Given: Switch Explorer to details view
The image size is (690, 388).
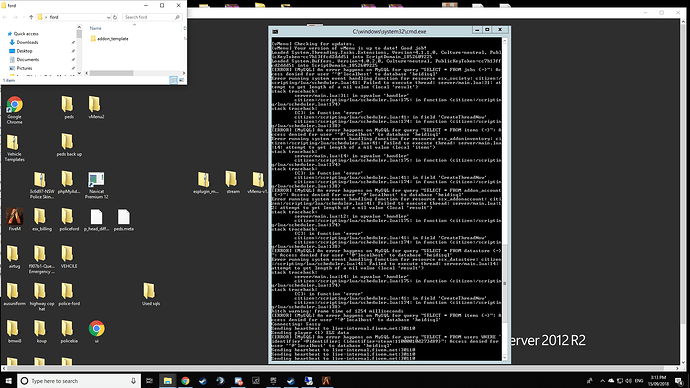Looking at the screenshot, I should point(173,80).
